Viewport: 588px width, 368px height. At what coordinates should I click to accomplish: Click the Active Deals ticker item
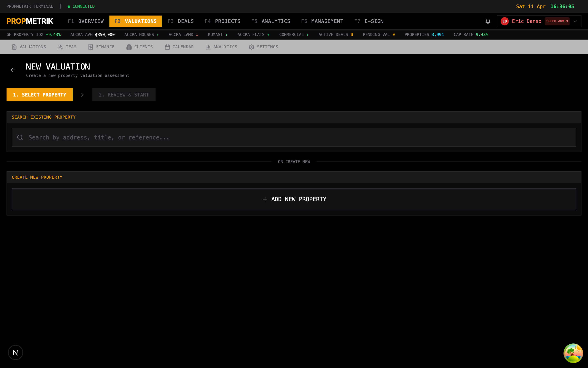tap(336, 35)
